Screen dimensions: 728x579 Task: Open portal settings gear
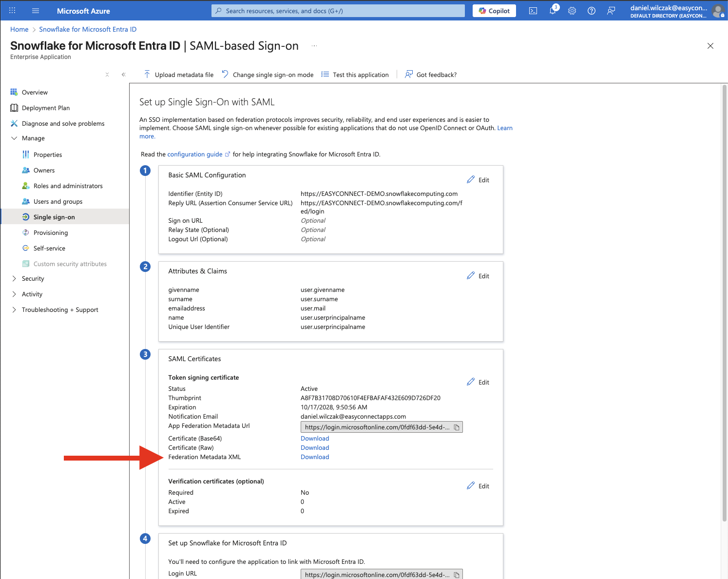pos(572,11)
